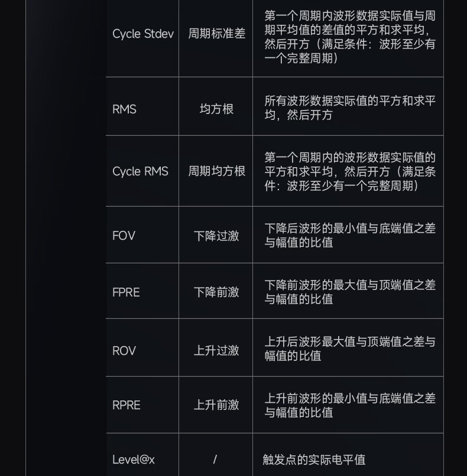The height and width of the screenshot is (476, 467).
Task: Select the 周期标准差 table cell
Action: 216,34
